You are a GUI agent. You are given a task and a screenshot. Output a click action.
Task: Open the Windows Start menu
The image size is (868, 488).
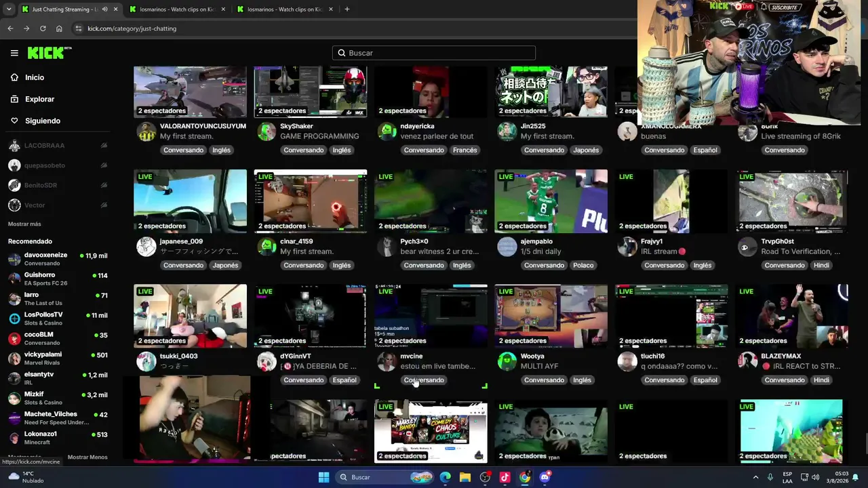[323, 477]
